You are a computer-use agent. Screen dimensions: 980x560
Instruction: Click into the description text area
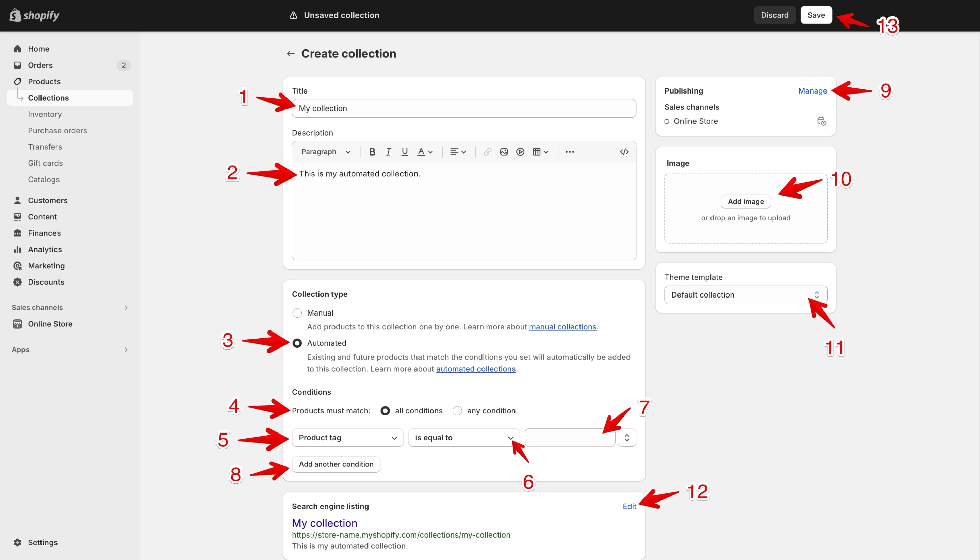(464, 211)
